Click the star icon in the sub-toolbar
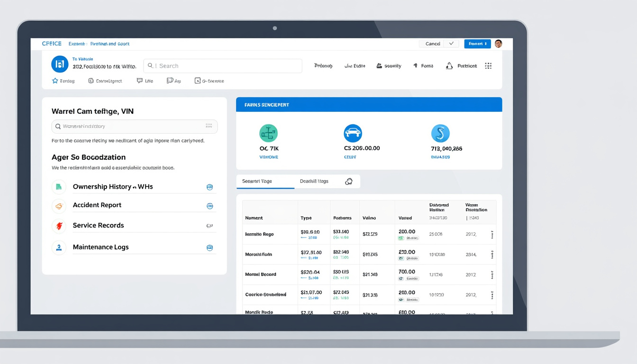This screenshot has height=364, width=637. coord(55,81)
